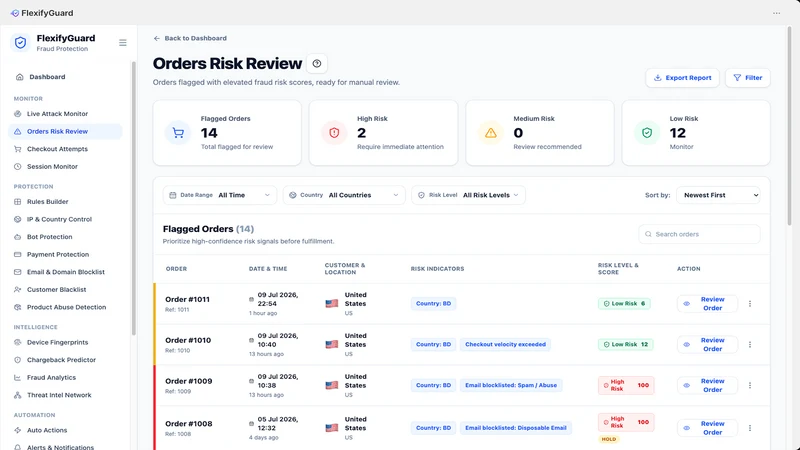The height and width of the screenshot is (450, 800).
Task: Open Email & Domain Blocklist
Action: (x=65, y=272)
